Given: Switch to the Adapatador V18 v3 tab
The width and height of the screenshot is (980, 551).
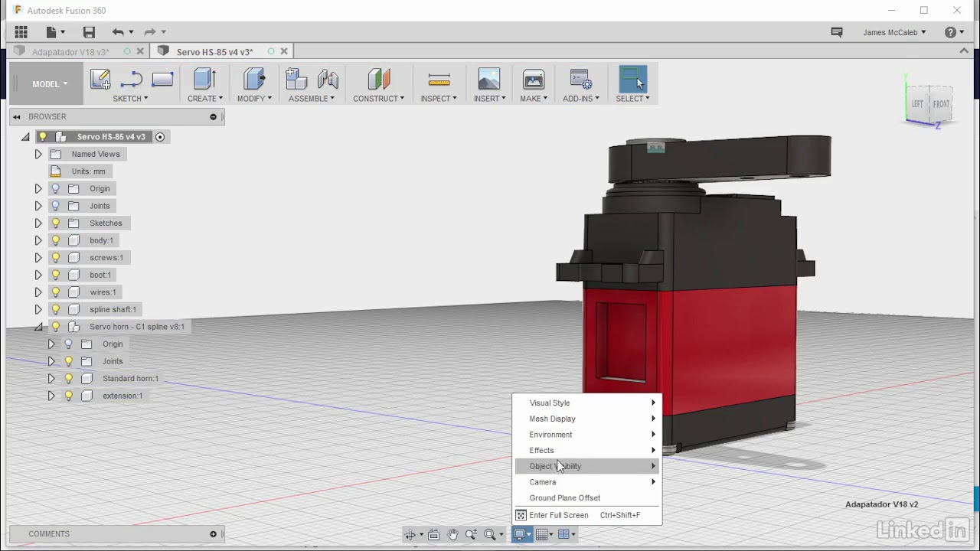Looking at the screenshot, I should (x=70, y=52).
